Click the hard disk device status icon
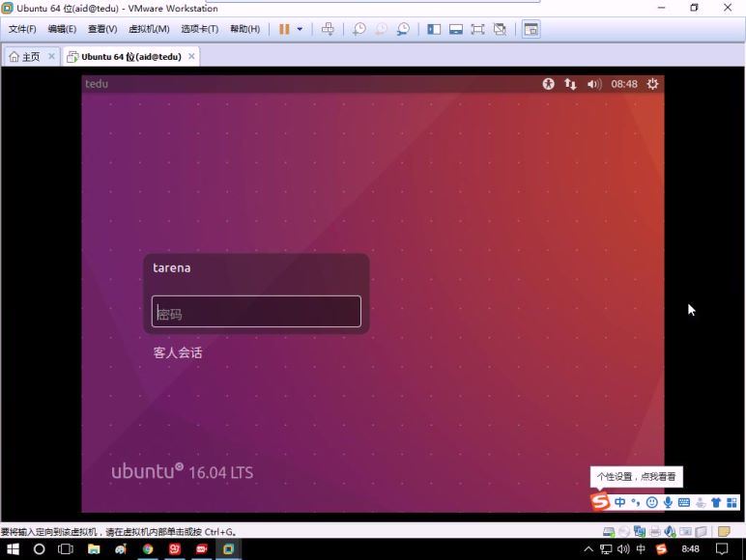The image size is (746, 560). point(609,531)
